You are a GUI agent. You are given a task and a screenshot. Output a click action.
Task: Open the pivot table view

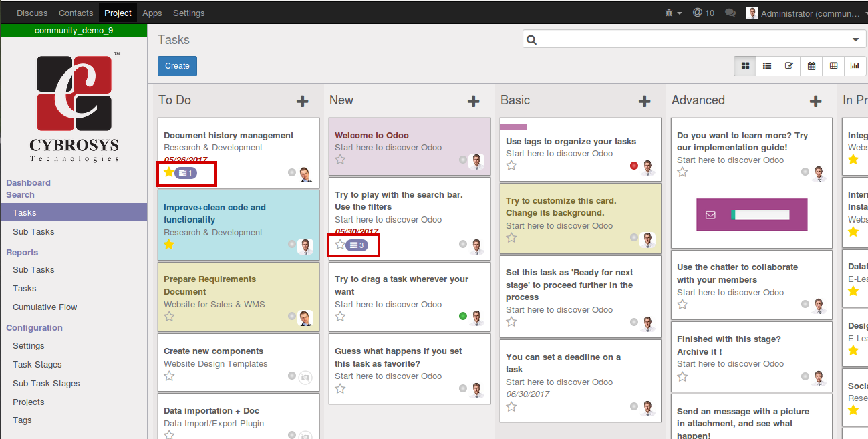point(833,66)
